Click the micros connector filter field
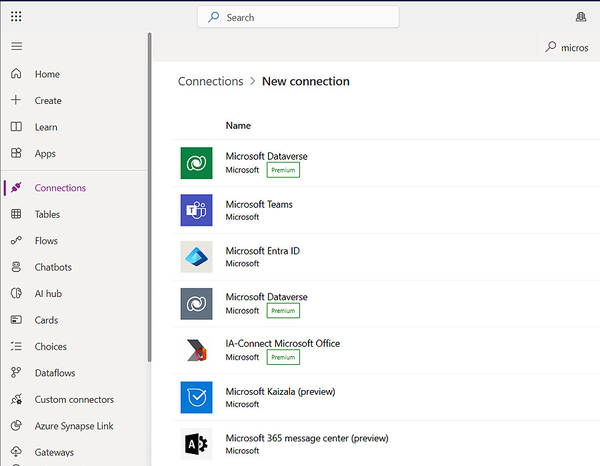 tap(569, 47)
